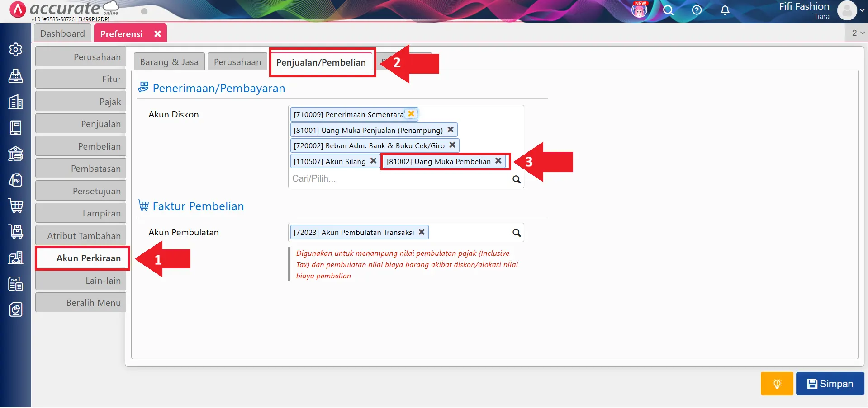This screenshot has width=868, height=408.
Task: Click the Cari/Pilih account search field
Action: pyautogui.click(x=398, y=179)
